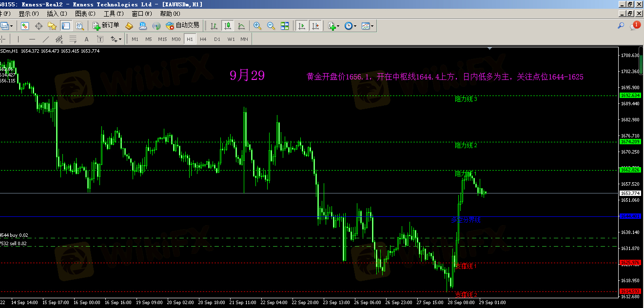The width and height of the screenshot is (644, 308).
Task: Open the 工具 (Tools) menu
Action: (113, 14)
